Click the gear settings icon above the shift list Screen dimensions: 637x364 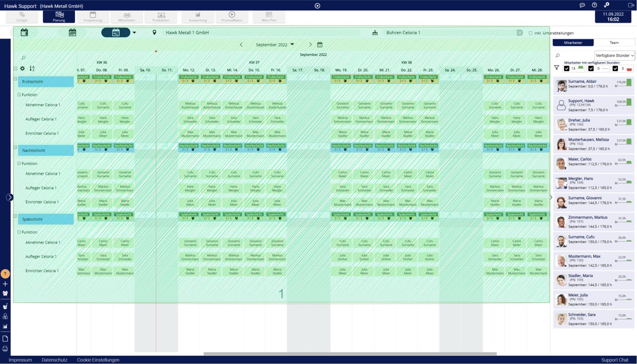pyautogui.click(x=22, y=68)
